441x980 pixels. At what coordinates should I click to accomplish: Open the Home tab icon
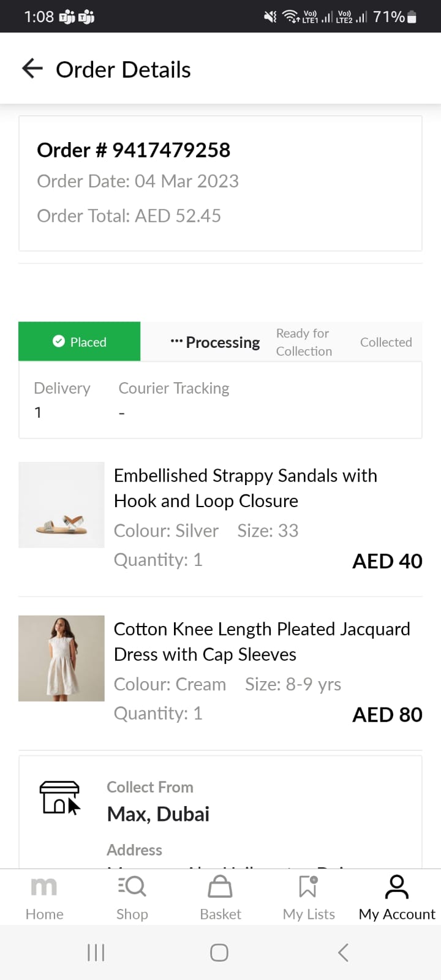click(44, 886)
